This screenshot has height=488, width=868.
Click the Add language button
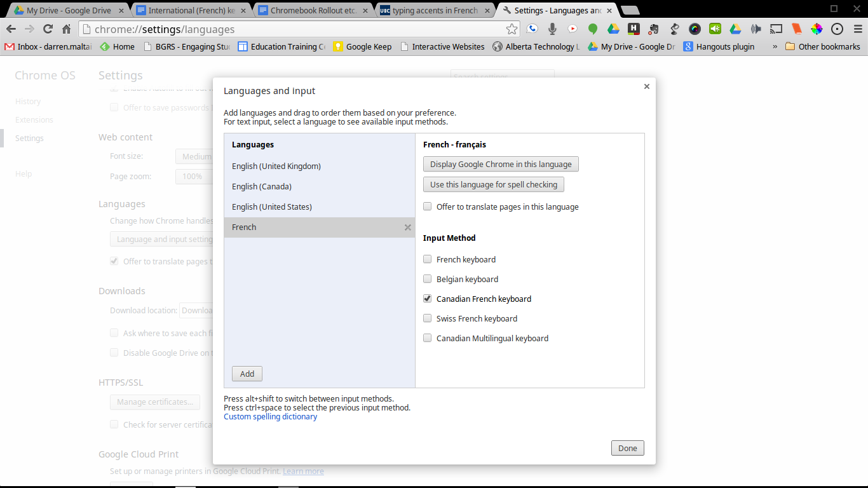pyautogui.click(x=247, y=374)
